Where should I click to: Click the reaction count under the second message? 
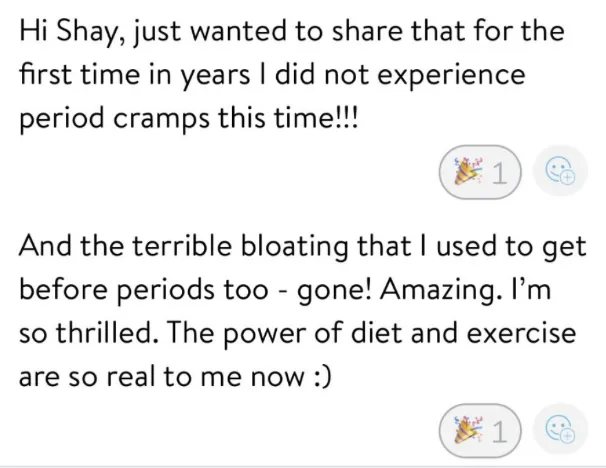[495, 432]
